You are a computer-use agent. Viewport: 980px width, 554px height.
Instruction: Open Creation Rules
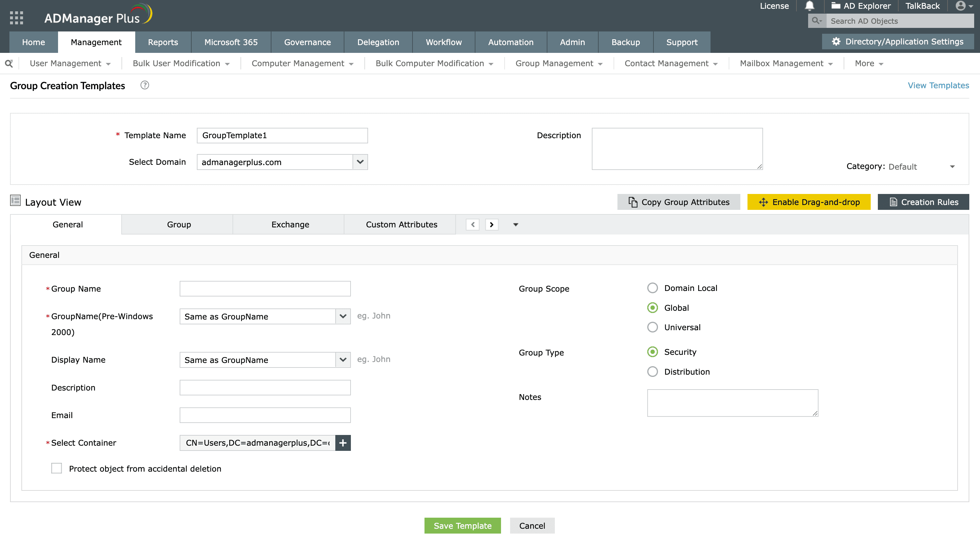point(923,202)
